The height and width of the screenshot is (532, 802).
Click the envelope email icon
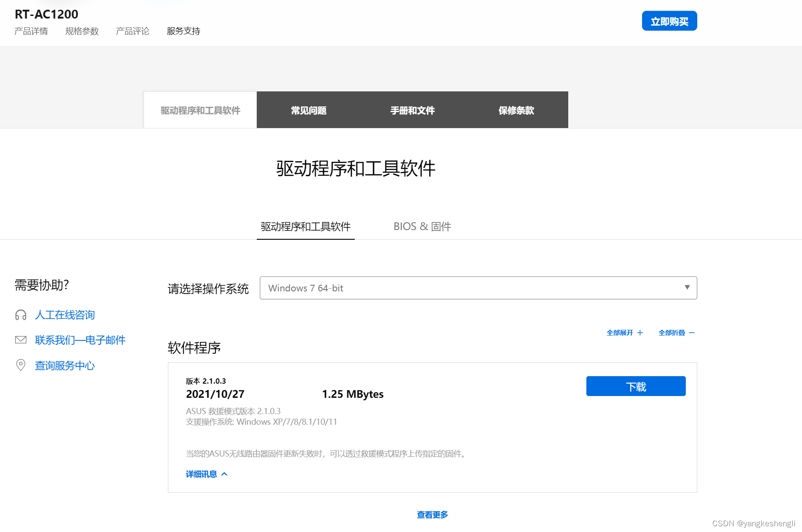21,340
